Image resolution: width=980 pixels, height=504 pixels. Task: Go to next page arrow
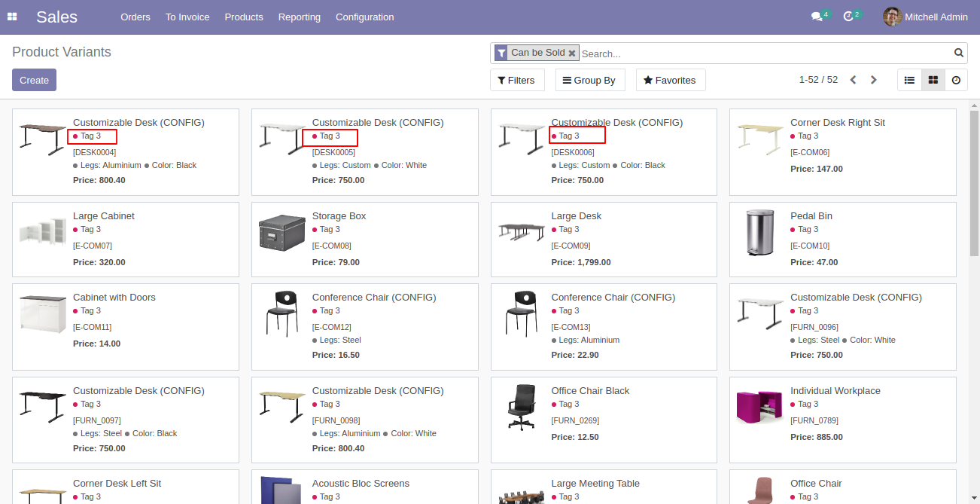(x=874, y=80)
